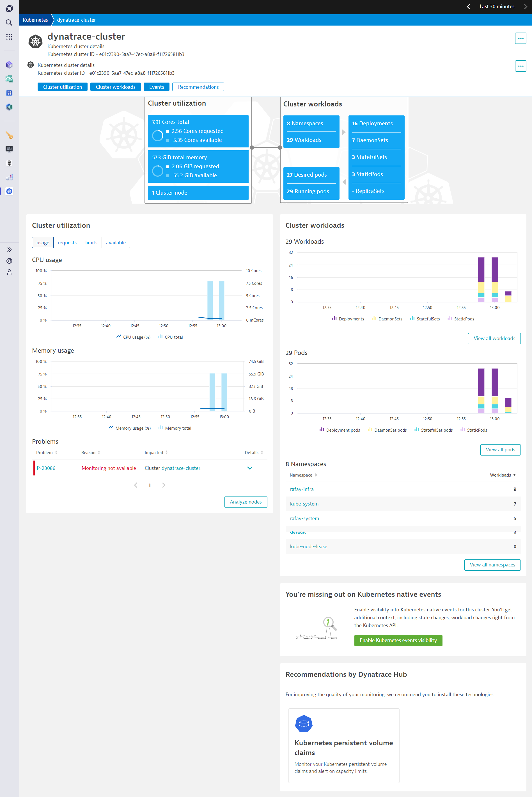Switch to usage view

point(43,242)
